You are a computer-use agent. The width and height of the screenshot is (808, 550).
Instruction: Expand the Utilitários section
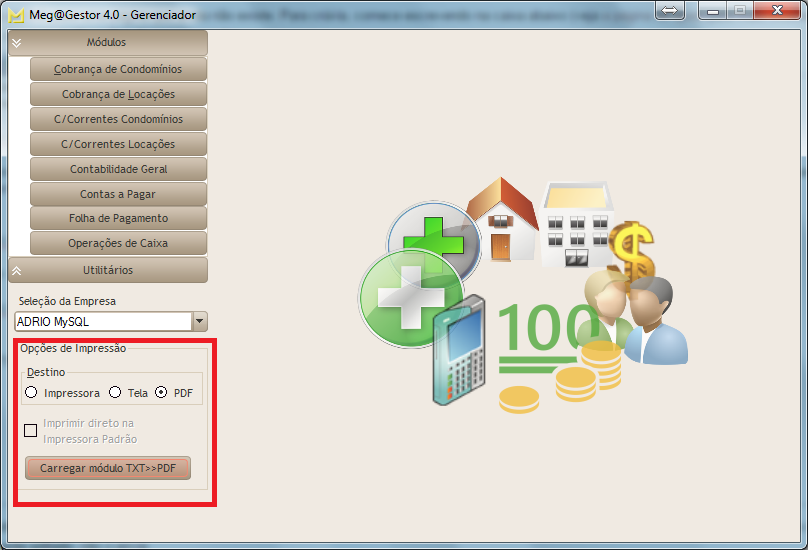click(107, 270)
